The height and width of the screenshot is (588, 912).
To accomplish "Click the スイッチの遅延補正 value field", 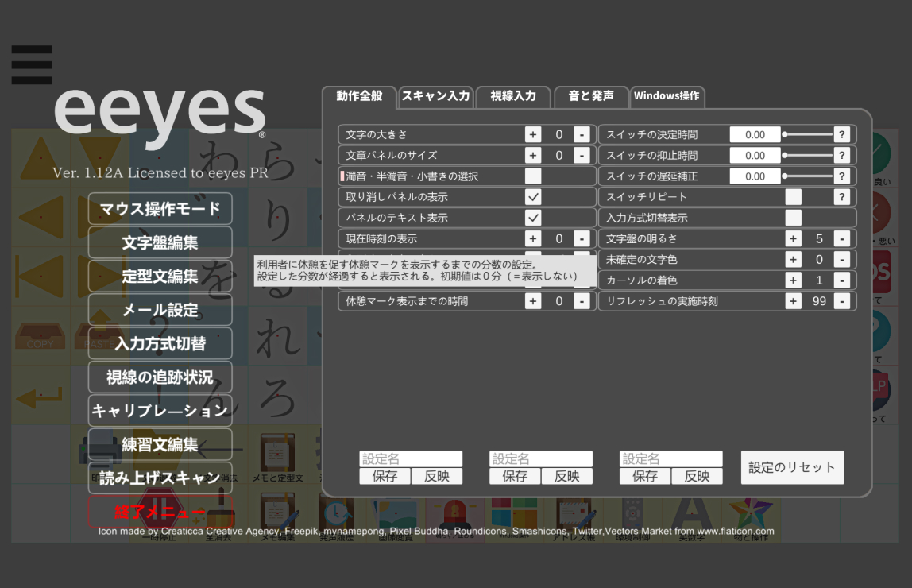I will [x=755, y=176].
